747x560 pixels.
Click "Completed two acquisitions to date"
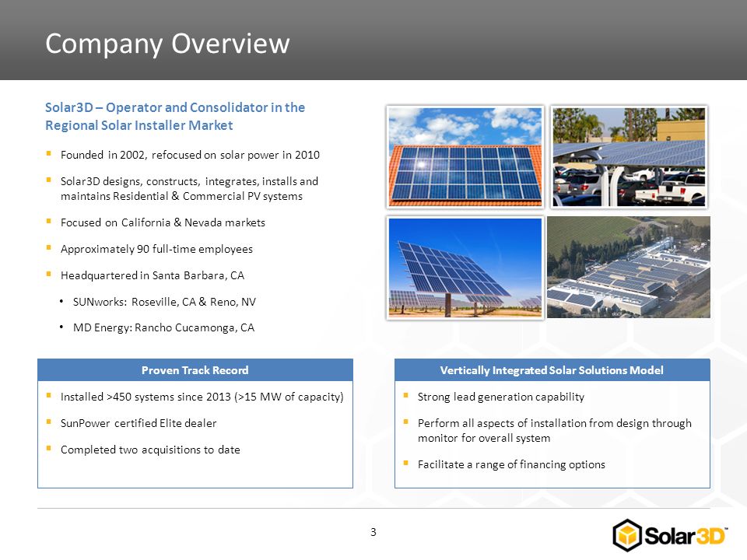(x=150, y=450)
